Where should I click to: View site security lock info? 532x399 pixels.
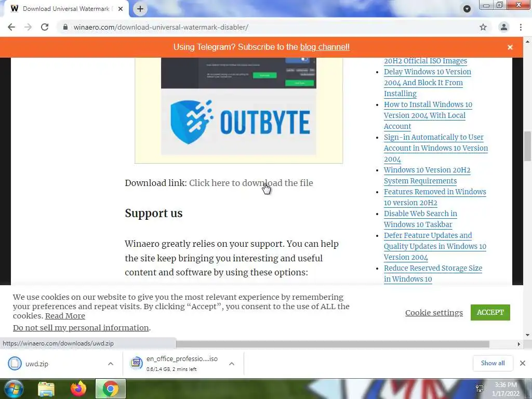point(65,27)
